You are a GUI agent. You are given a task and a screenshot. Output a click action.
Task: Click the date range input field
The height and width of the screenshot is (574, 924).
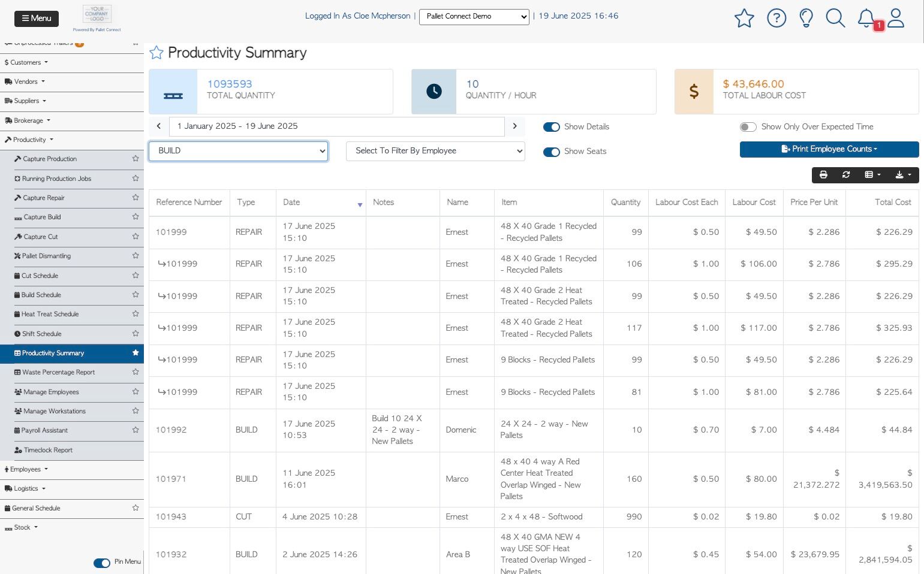(336, 126)
